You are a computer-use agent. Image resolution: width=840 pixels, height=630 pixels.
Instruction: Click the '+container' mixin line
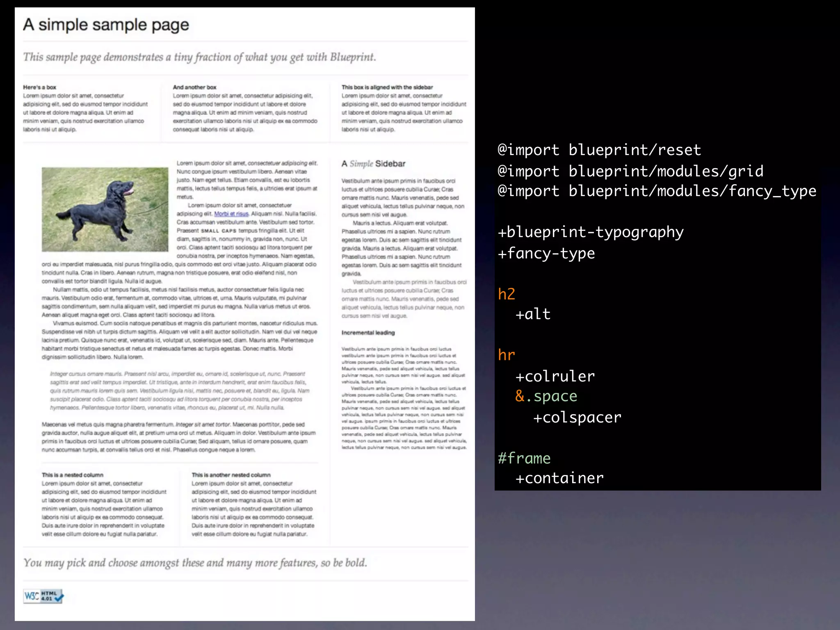point(559,478)
